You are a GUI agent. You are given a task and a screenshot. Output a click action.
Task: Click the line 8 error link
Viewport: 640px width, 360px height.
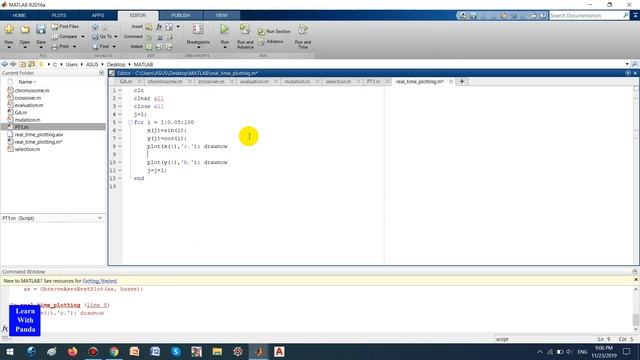coord(97,305)
